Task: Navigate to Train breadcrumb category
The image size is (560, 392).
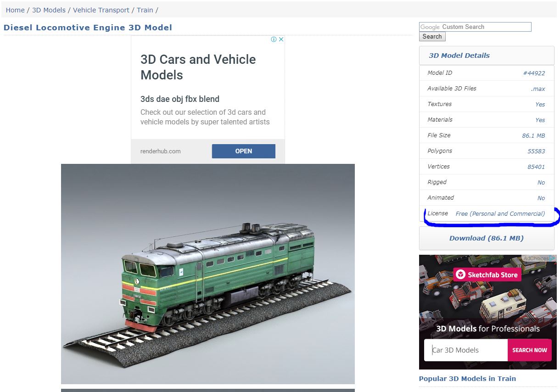Action: pyautogui.click(x=145, y=10)
